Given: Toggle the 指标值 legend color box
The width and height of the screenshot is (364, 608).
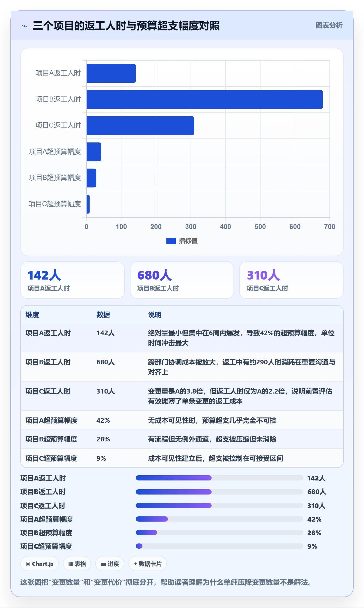Looking at the screenshot, I should 171,241.
